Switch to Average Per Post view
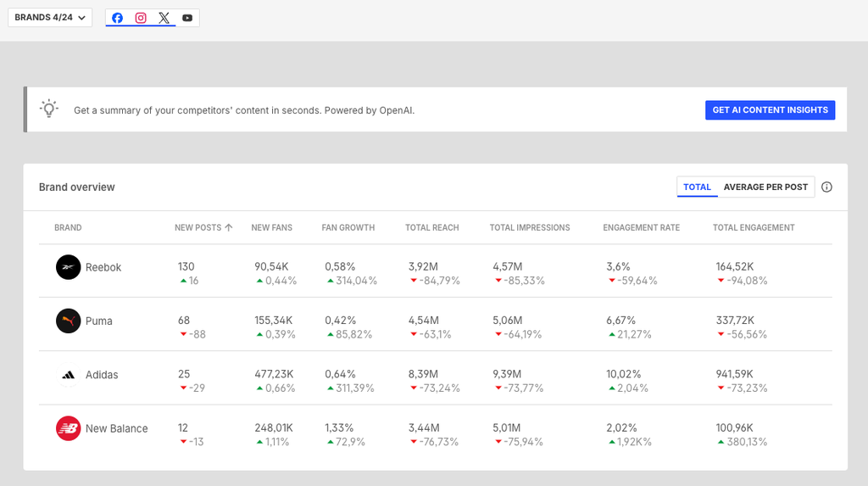Screen dimensions: 868x486 click(765, 187)
